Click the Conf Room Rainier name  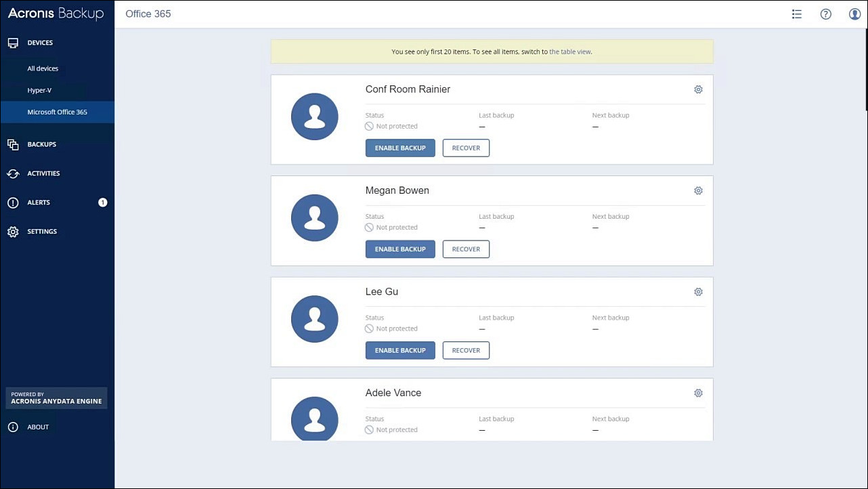click(x=408, y=89)
